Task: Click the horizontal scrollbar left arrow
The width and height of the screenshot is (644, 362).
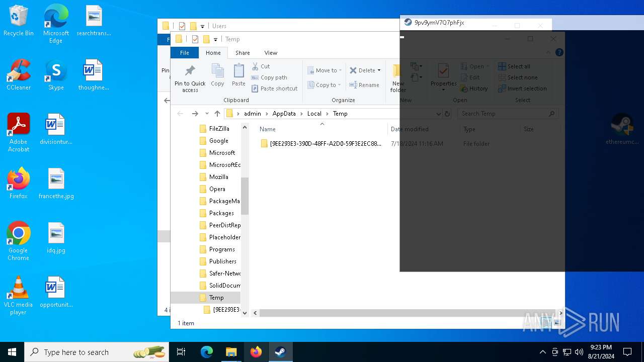Action: [x=255, y=313]
